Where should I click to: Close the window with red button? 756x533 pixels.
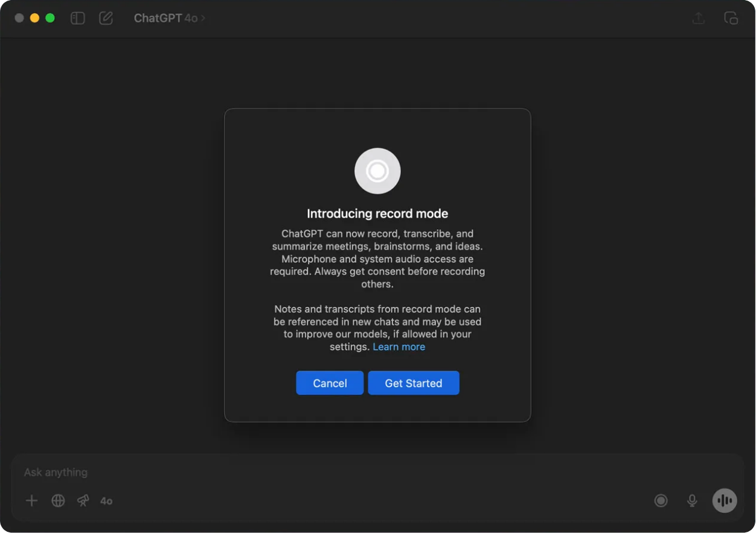coord(19,18)
